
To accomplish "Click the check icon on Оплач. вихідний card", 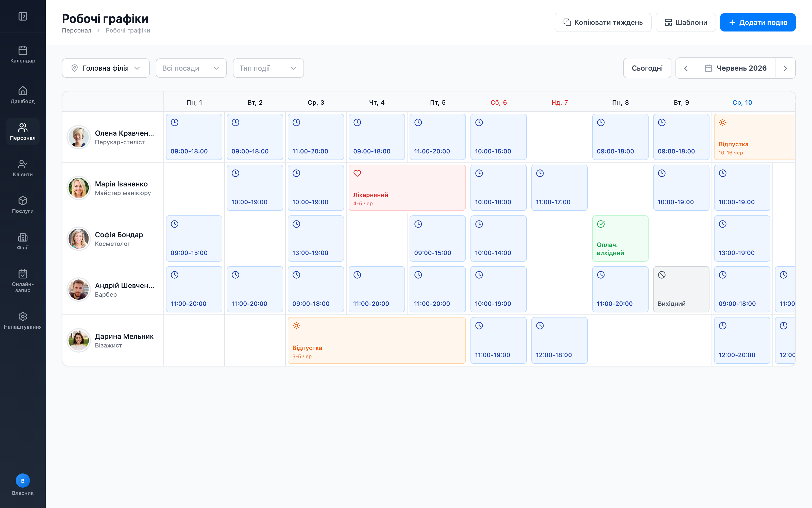I will coord(601,224).
